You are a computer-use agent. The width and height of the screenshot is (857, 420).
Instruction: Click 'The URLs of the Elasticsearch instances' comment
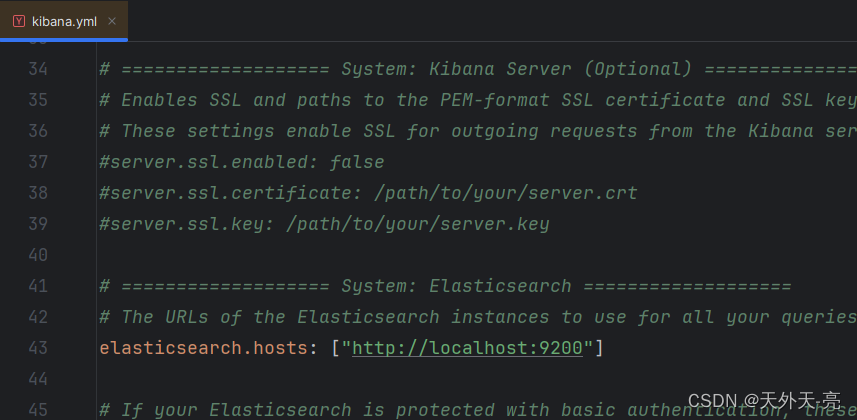[x=478, y=317]
